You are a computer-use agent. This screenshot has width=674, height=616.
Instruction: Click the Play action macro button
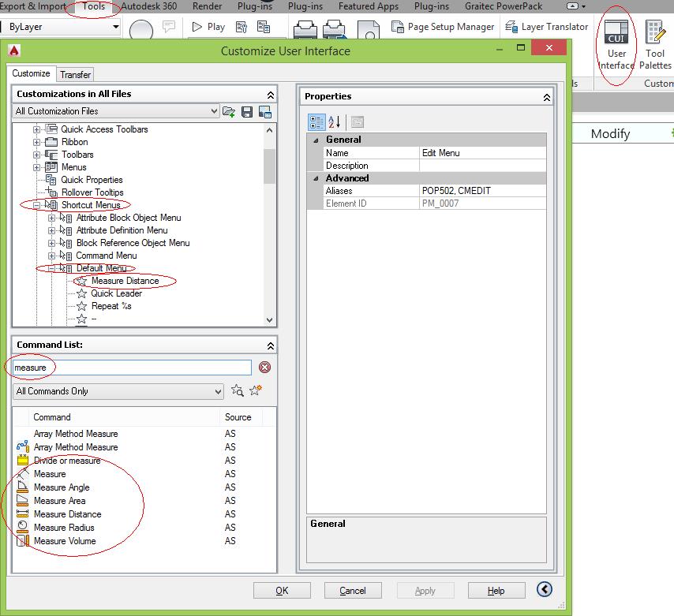[x=208, y=27]
